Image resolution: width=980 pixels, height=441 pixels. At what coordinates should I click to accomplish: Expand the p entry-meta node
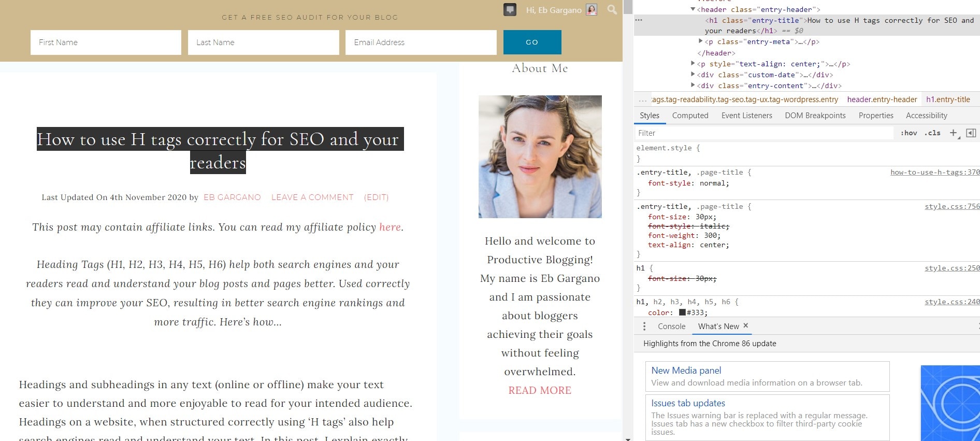click(x=700, y=41)
